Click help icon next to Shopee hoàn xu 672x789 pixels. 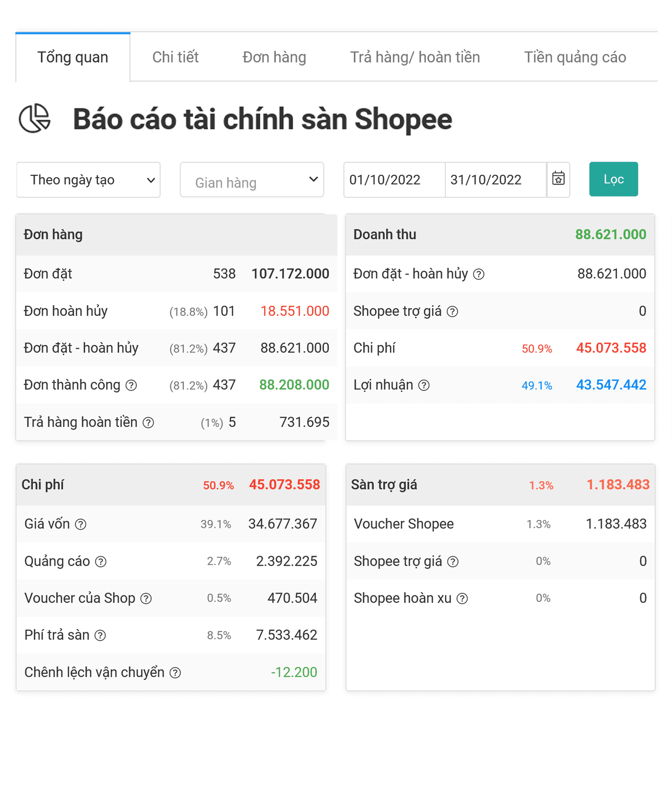coord(462,599)
